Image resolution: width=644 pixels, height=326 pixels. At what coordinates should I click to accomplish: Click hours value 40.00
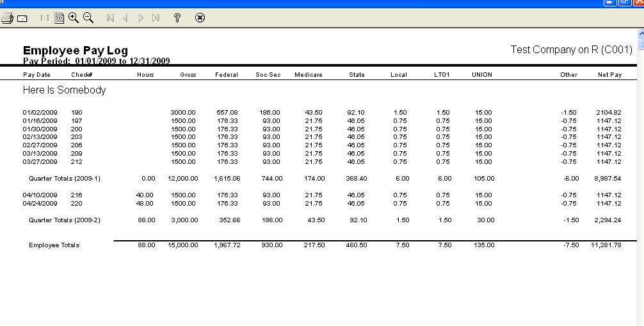(145, 195)
